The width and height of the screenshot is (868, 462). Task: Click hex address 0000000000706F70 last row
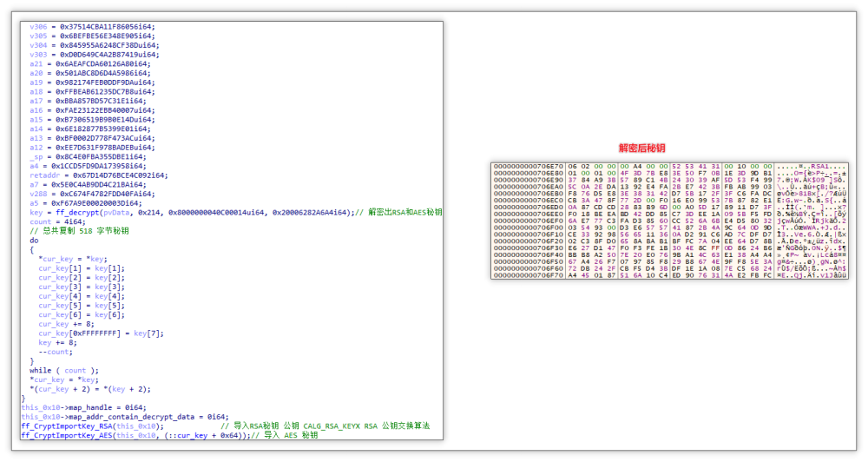(527, 276)
